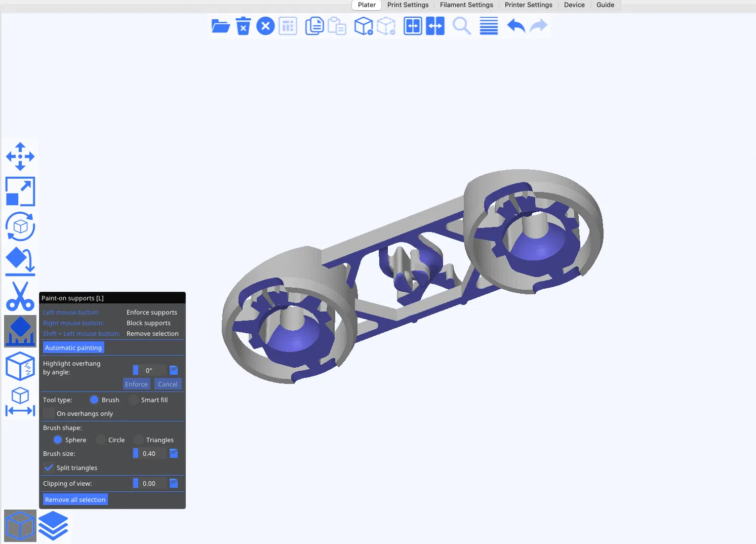
Task: Open the Printer Settings tab
Action: coord(528,5)
